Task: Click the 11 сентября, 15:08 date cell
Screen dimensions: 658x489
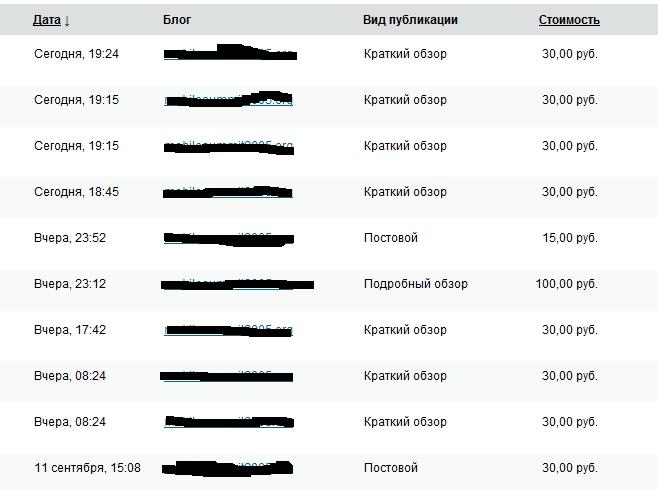Action: click(x=87, y=468)
